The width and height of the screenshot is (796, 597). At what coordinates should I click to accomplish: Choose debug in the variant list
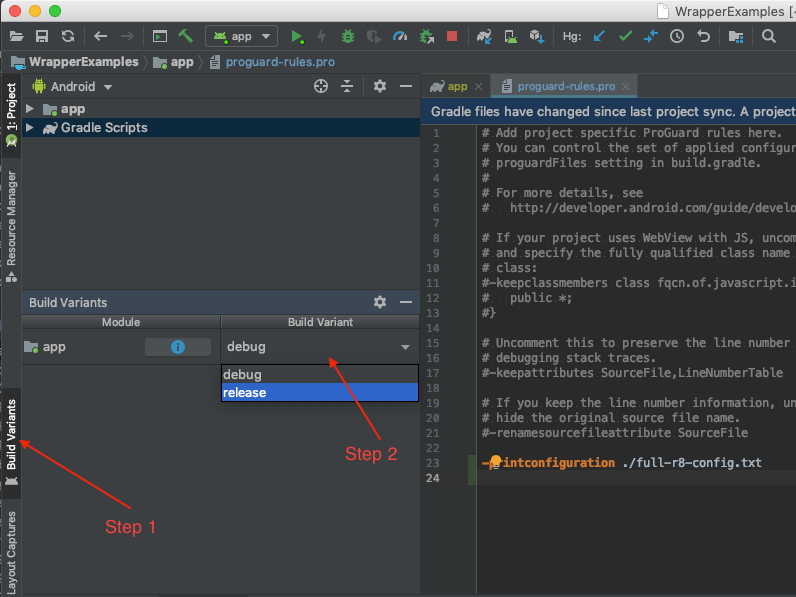[x=320, y=375]
